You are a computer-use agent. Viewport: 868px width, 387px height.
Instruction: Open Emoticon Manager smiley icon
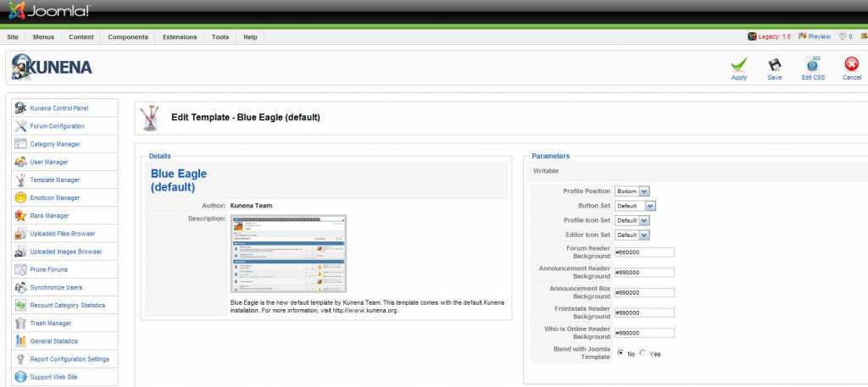click(21, 197)
